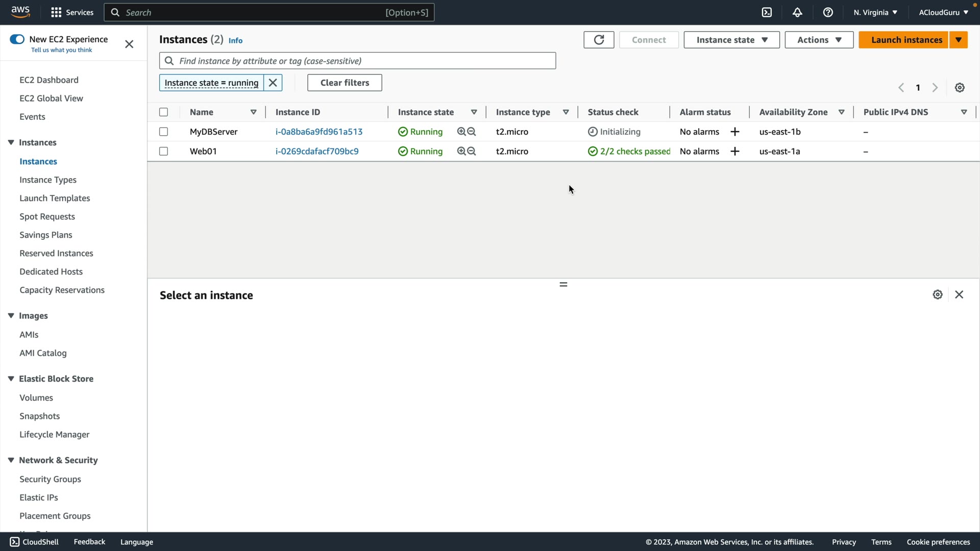Image resolution: width=980 pixels, height=551 pixels.
Task: Open Services grid menu icon
Action: (x=56, y=12)
